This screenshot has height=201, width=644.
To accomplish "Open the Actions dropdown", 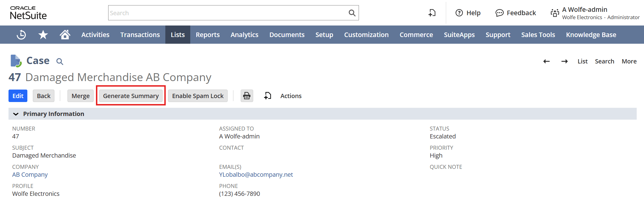I will [x=291, y=96].
